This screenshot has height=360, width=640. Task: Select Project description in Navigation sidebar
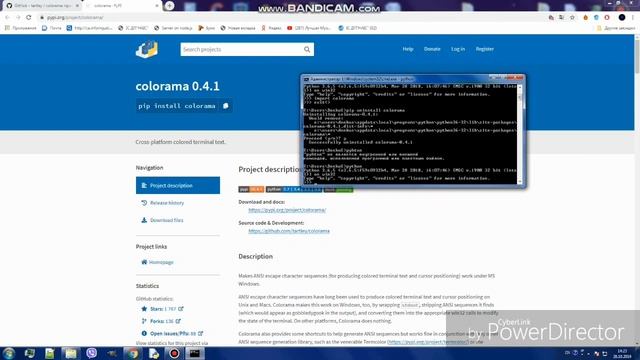point(178,185)
